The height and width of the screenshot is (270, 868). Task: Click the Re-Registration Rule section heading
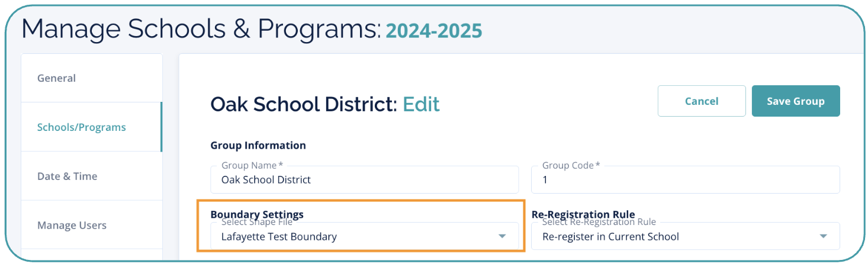click(583, 214)
